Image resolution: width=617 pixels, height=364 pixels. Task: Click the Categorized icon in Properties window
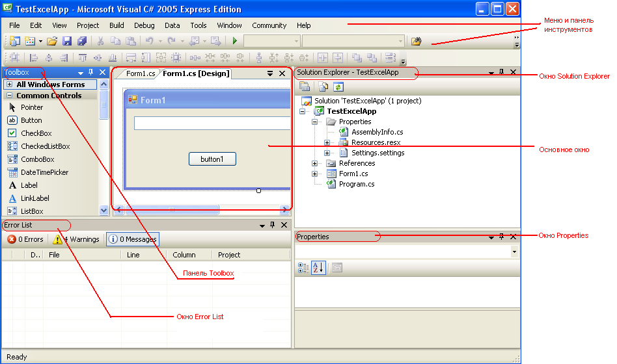pyautogui.click(x=303, y=268)
